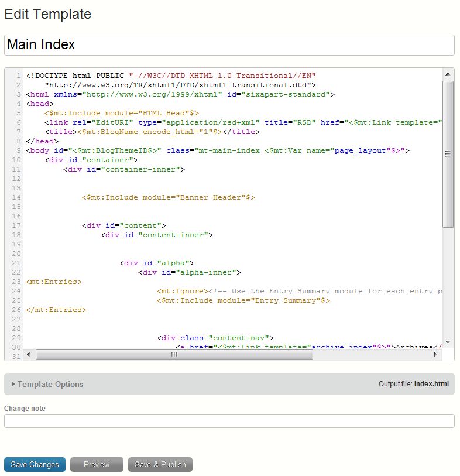Click the 'Edit Template' page heading

(48, 14)
